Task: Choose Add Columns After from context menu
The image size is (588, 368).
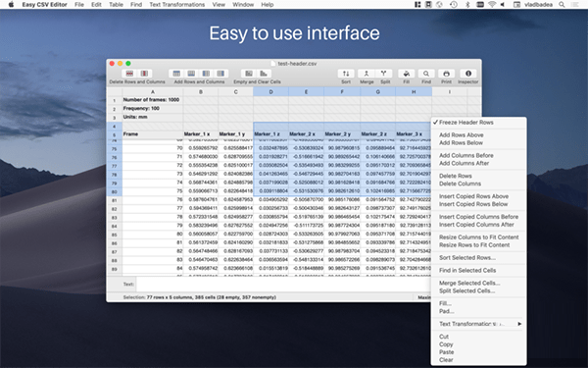Action: (479, 163)
